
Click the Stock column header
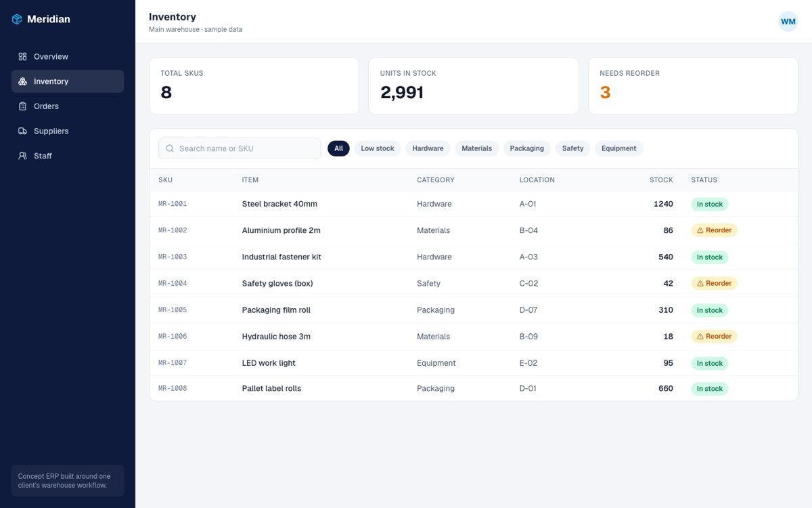pos(661,180)
